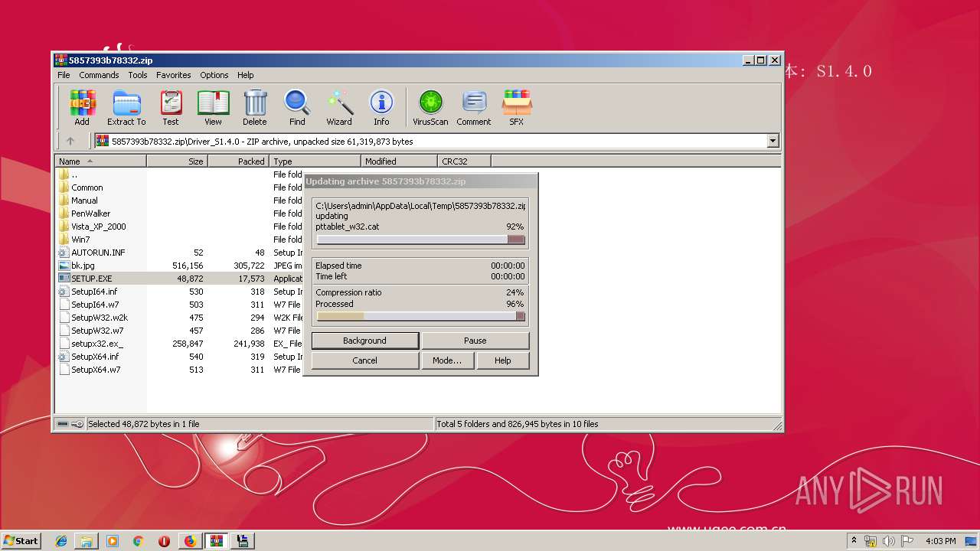Open Windows Media Player from the taskbar

coord(113,541)
